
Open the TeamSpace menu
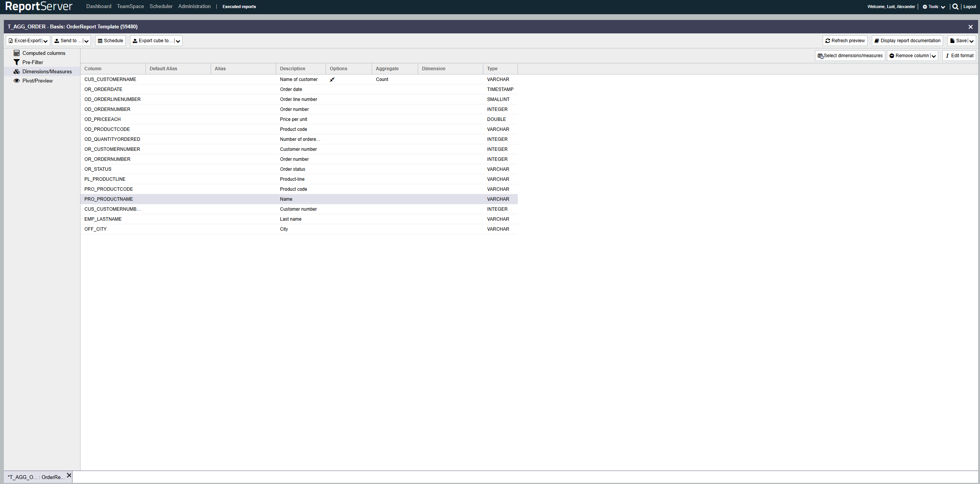pyautogui.click(x=130, y=7)
